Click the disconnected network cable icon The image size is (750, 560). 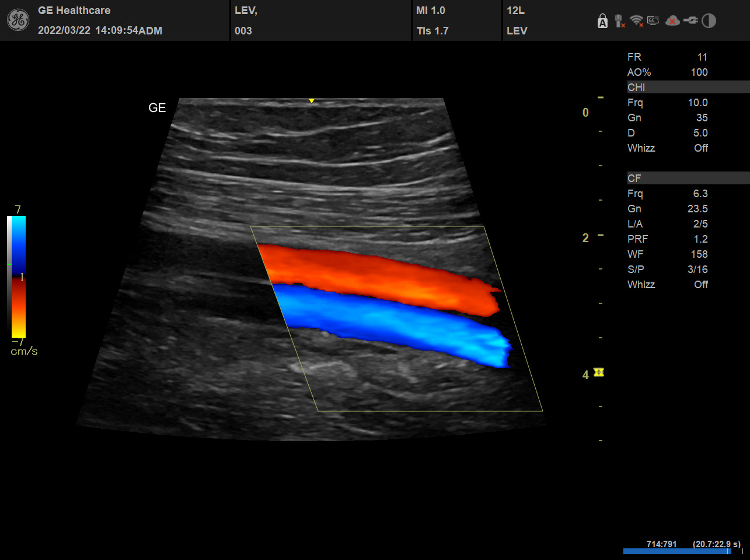tap(620, 22)
